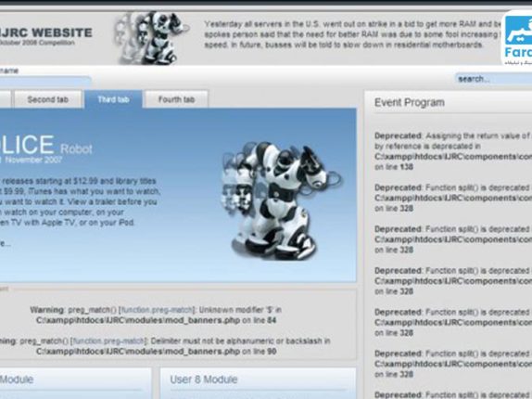Switch to the Second tab
Image resolution: width=532 pixels, height=399 pixels.
[x=48, y=99]
